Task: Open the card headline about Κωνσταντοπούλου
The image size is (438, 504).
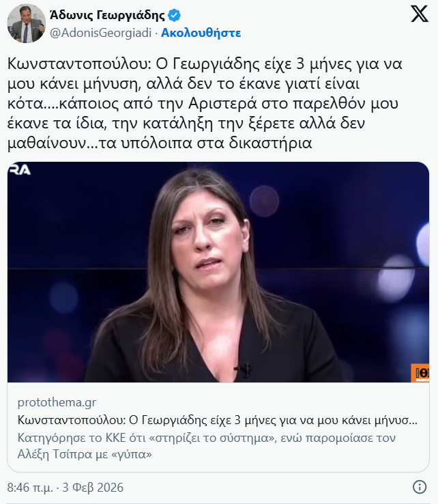Action: 218,420
